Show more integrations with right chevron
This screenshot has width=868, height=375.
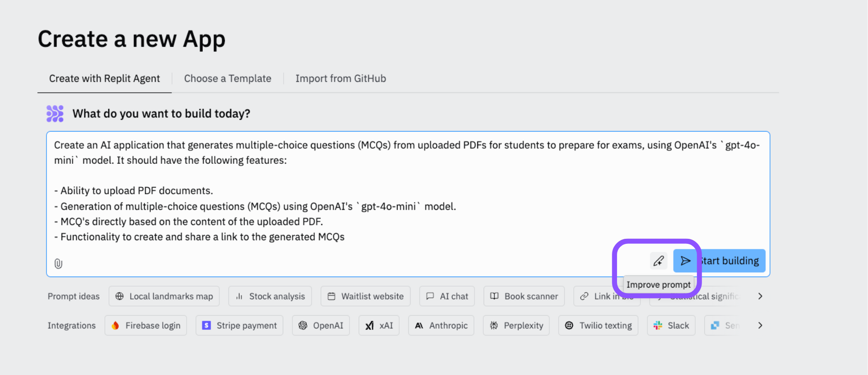[x=760, y=325]
